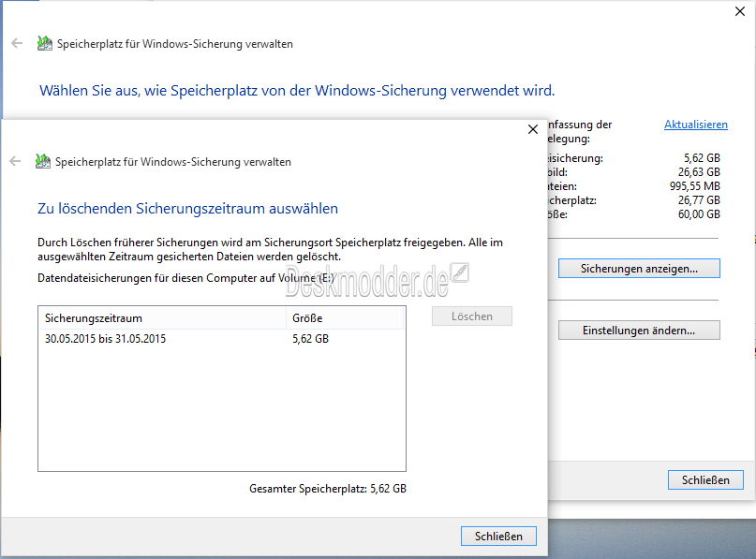756x559 pixels.
Task: Click title text in the front dialog header
Action: (x=173, y=162)
